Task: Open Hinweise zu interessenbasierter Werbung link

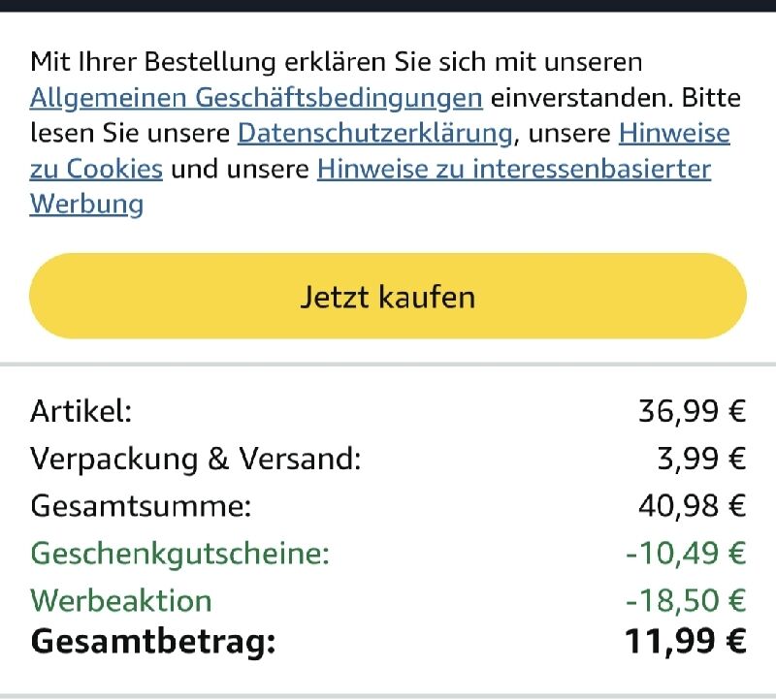Action: coord(513,169)
